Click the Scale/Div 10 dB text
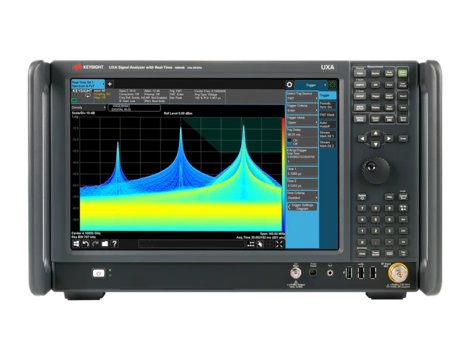470x360 pixels. point(83,113)
